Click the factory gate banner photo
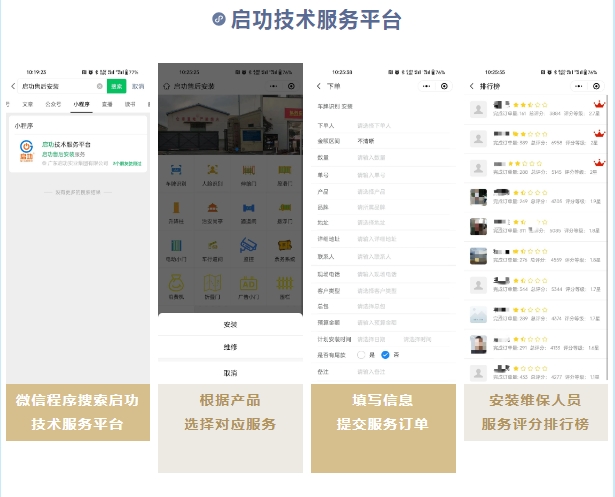Image resolution: width=615 pixels, height=497 pixels. (230, 125)
